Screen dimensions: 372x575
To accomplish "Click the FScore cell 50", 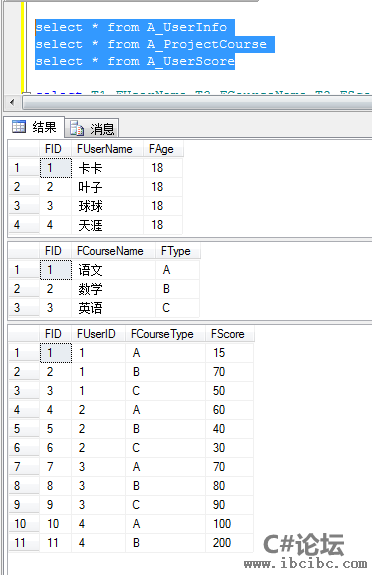I will [x=229, y=391].
